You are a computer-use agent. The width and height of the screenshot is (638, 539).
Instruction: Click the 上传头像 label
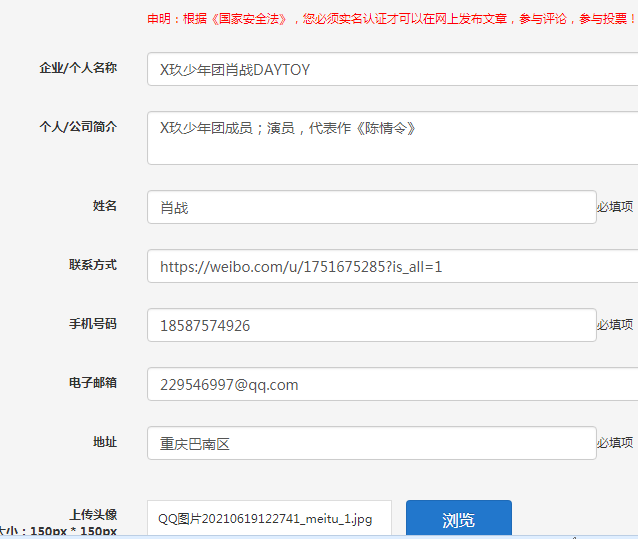click(x=92, y=514)
